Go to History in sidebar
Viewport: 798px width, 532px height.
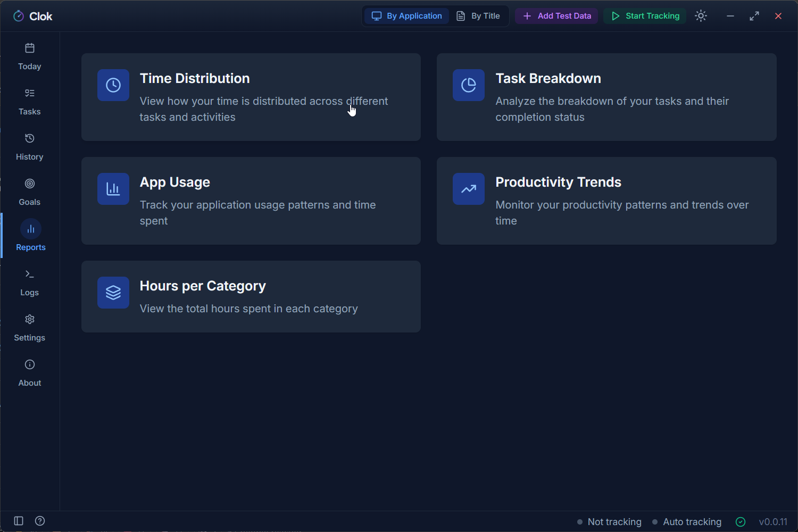click(30, 146)
